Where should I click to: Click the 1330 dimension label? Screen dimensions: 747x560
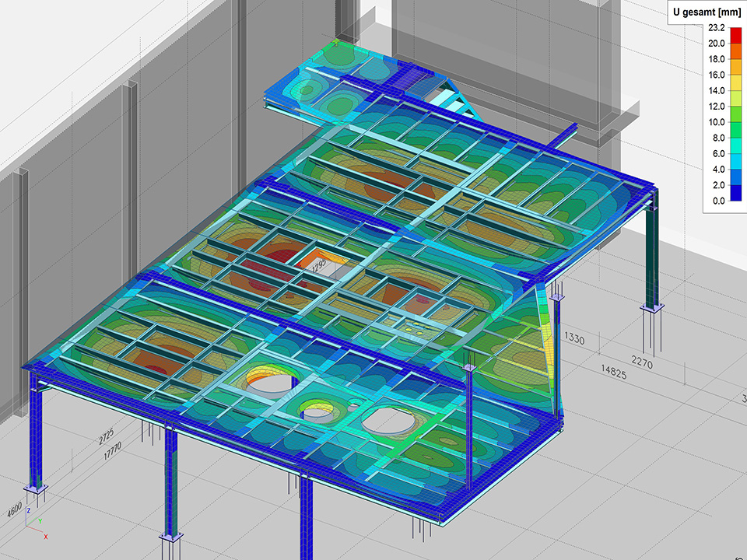click(574, 338)
